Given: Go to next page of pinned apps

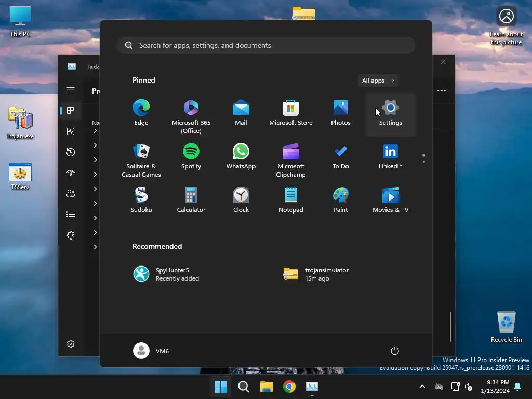Looking at the screenshot, I should tap(424, 162).
